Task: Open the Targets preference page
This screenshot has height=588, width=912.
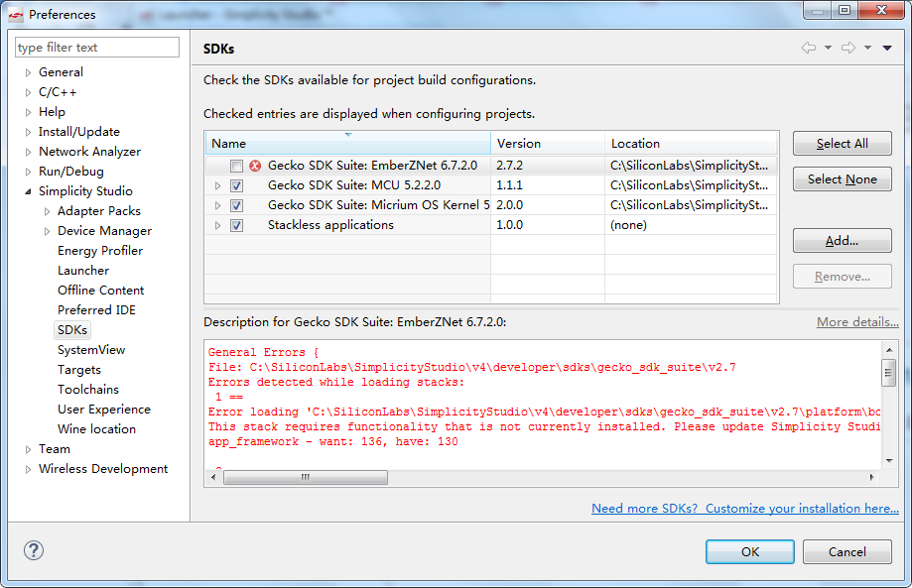Action: pyautogui.click(x=79, y=369)
